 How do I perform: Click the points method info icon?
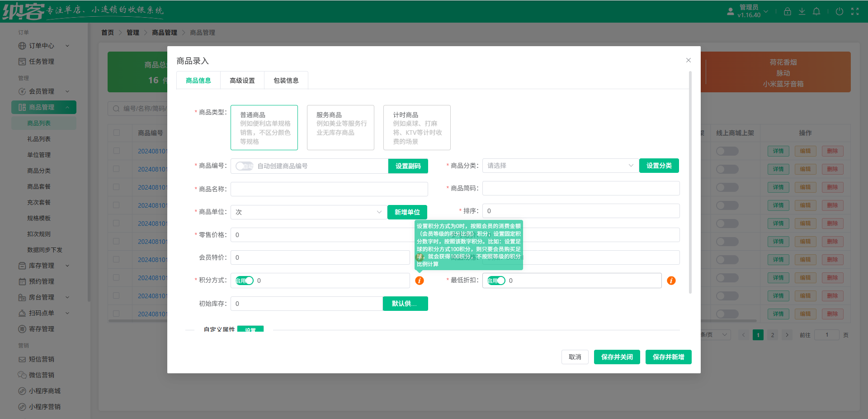[420, 281]
